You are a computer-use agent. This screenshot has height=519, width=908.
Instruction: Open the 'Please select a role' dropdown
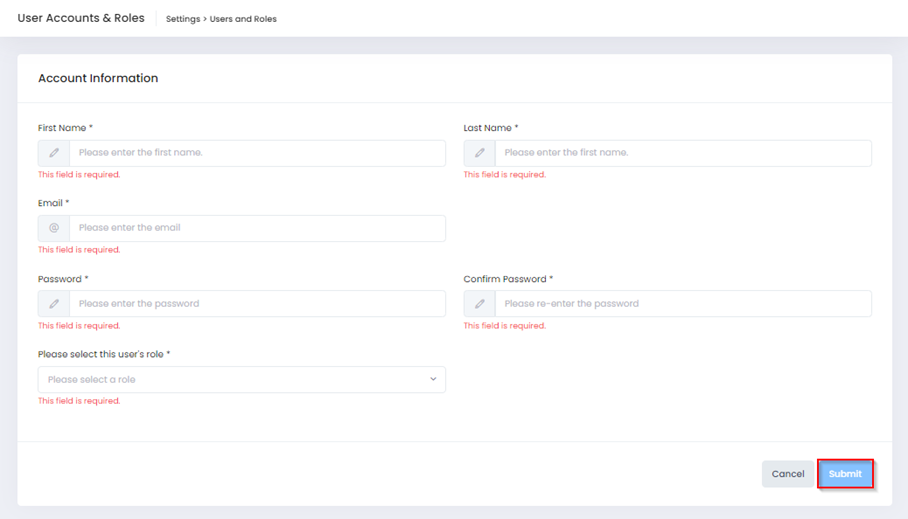click(230, 380)
